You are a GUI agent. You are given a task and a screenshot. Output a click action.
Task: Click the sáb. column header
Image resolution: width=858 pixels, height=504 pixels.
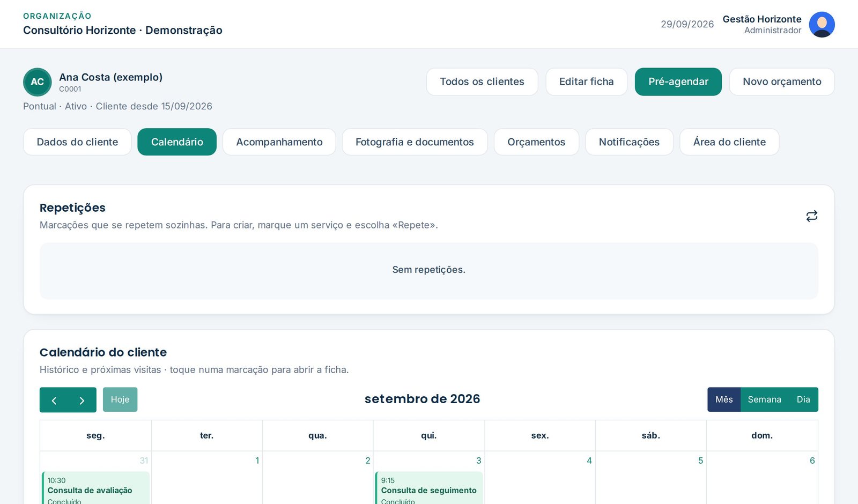pyautogui.click(x=651, y=435)
